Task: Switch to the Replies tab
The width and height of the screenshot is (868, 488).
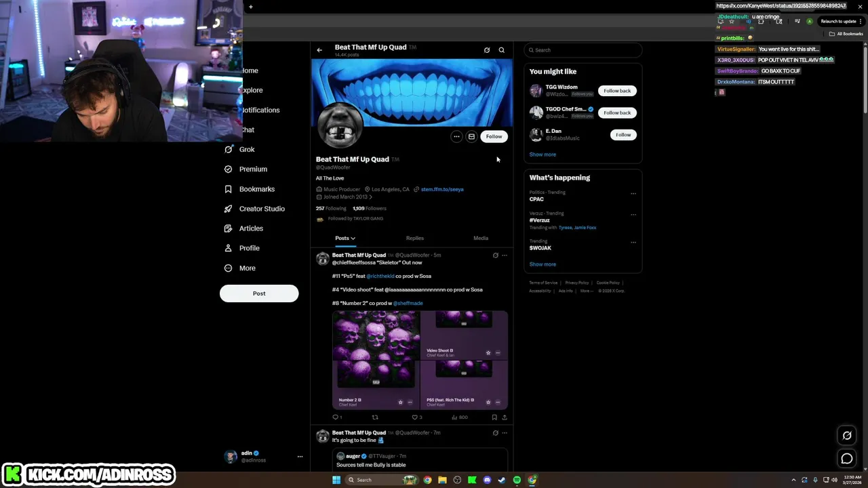Action: point(415,238)
